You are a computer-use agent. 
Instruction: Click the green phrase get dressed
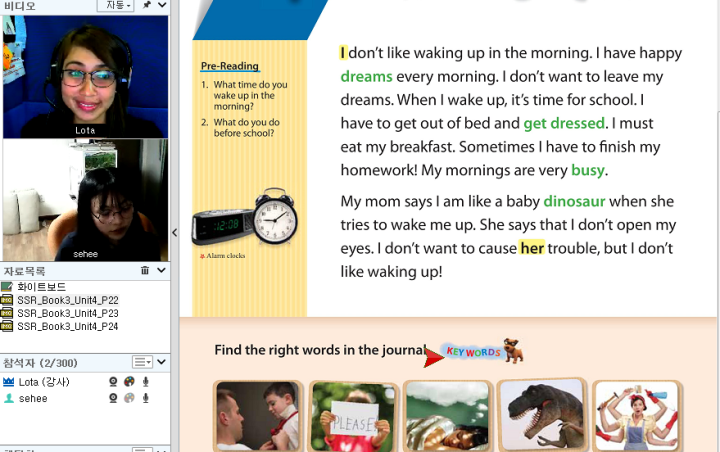[564, 123]
